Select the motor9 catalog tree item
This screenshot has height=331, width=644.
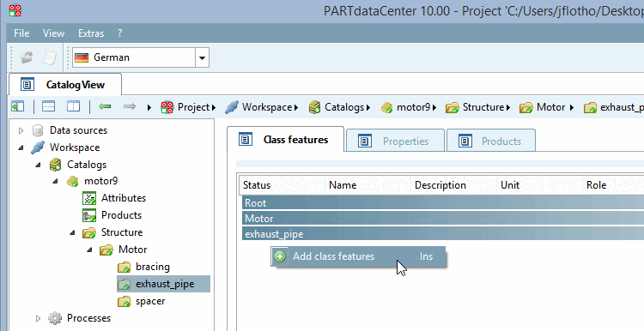pyautogui.click(x=101, y=181)
